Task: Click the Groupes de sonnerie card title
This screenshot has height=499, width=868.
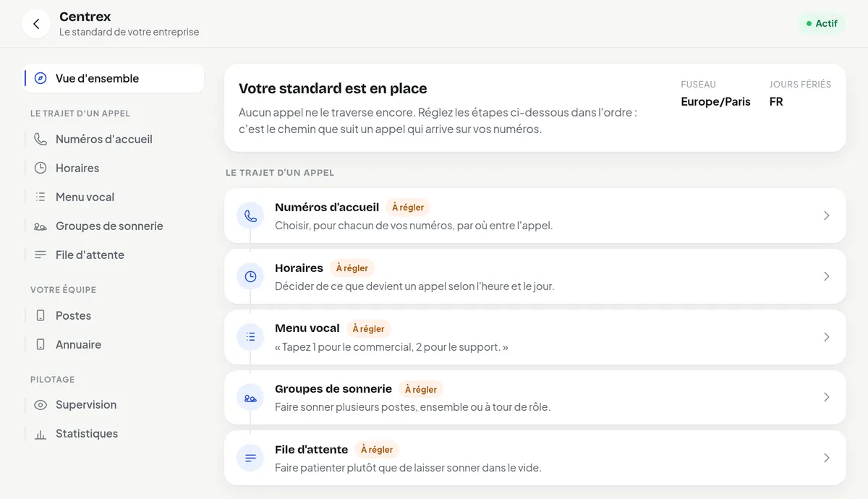Action: pos(333,389)
